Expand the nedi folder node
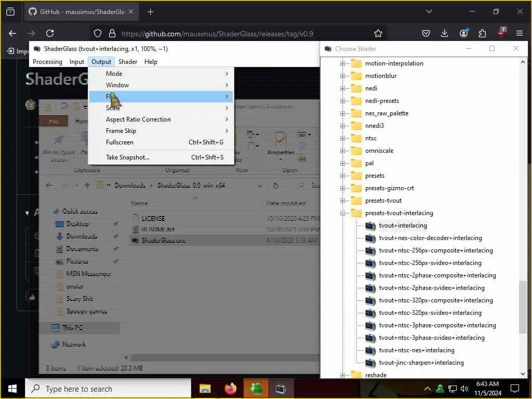Screen dimensions: 532x399 coord(342,88)
